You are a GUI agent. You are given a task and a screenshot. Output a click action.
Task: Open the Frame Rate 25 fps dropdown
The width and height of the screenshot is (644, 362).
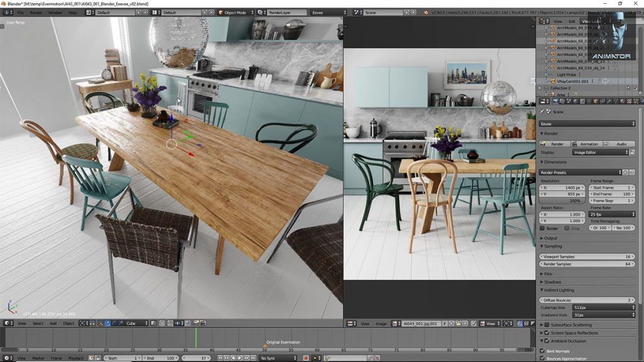(612, 214)
